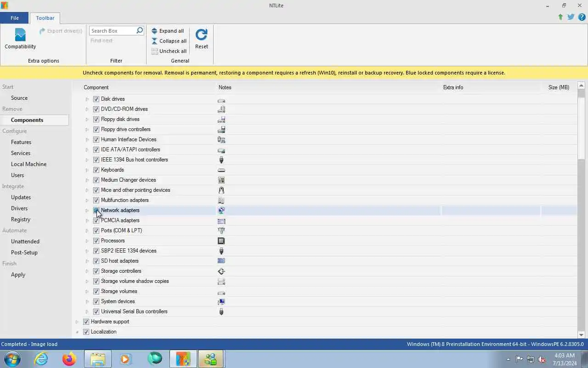
Task: Click the Expand all icon
Action: pyautogui.click(x=154, y=31)
